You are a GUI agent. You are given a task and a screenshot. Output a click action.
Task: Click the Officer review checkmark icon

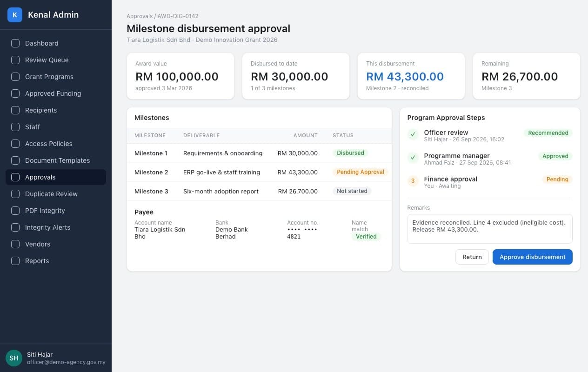click(x=413, y=134)
